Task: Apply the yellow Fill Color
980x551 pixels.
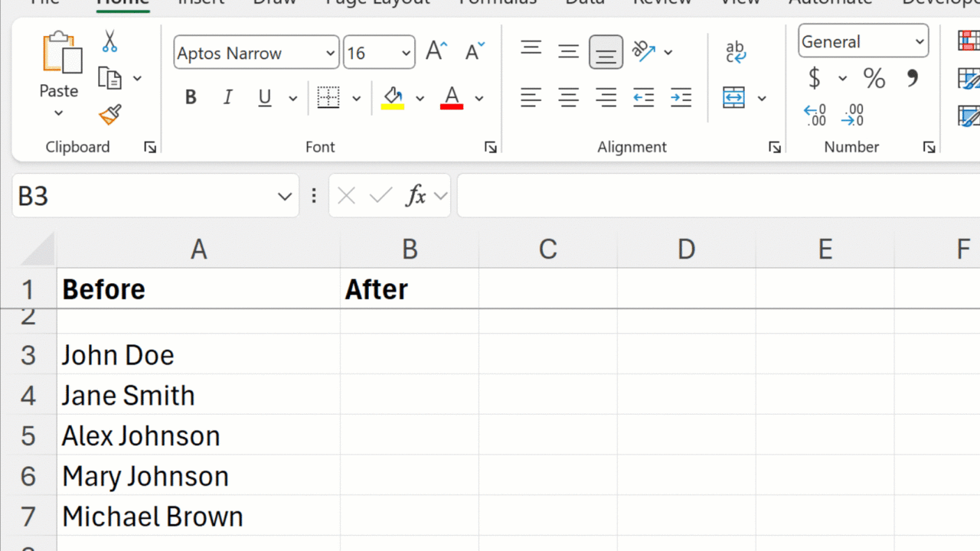Action: [393, 98]
